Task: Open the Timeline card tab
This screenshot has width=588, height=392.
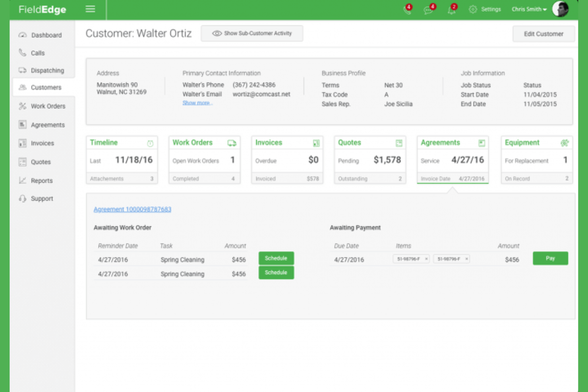Action: point(122,160)
